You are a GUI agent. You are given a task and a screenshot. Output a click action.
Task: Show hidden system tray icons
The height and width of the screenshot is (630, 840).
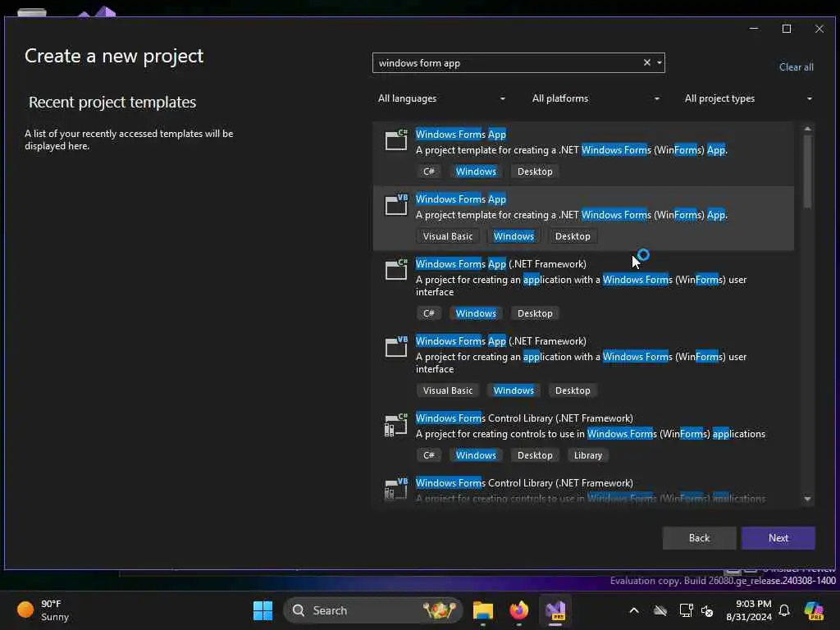[634, 610]
